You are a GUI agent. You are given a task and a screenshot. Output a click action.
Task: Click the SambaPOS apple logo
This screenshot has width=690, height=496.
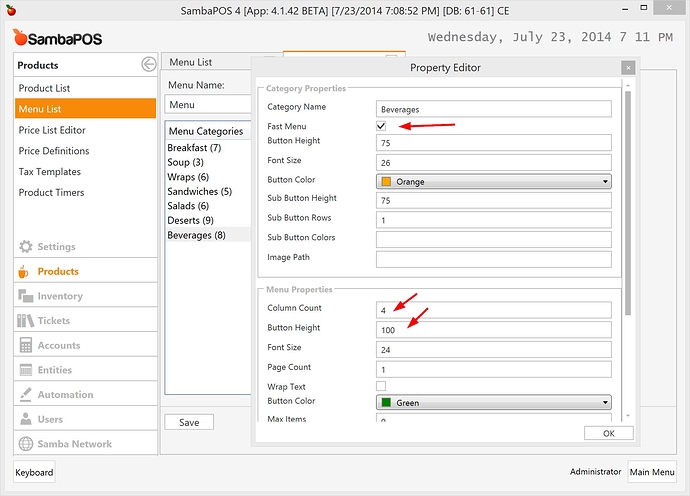[20, 37]
